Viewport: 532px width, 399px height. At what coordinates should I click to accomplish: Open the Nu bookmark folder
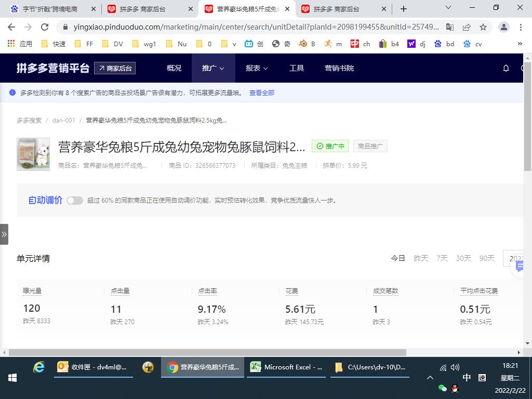(176, 44)
